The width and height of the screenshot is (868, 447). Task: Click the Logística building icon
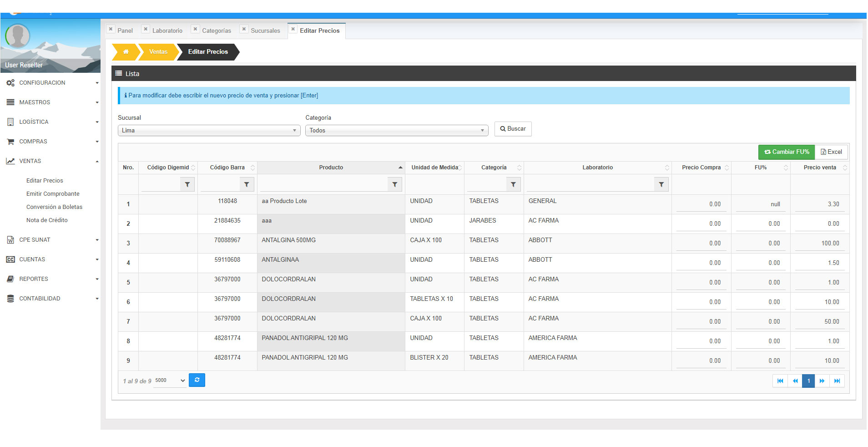10,122
